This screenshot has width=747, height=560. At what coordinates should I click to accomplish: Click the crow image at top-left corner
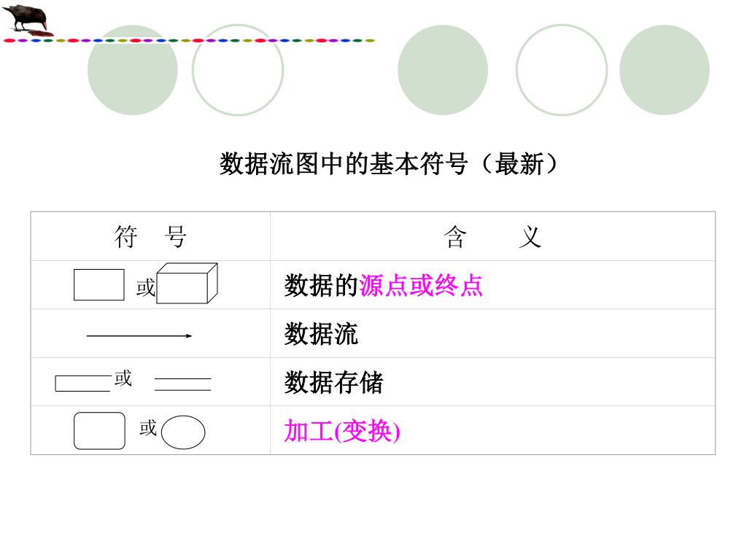pos(28,20)
